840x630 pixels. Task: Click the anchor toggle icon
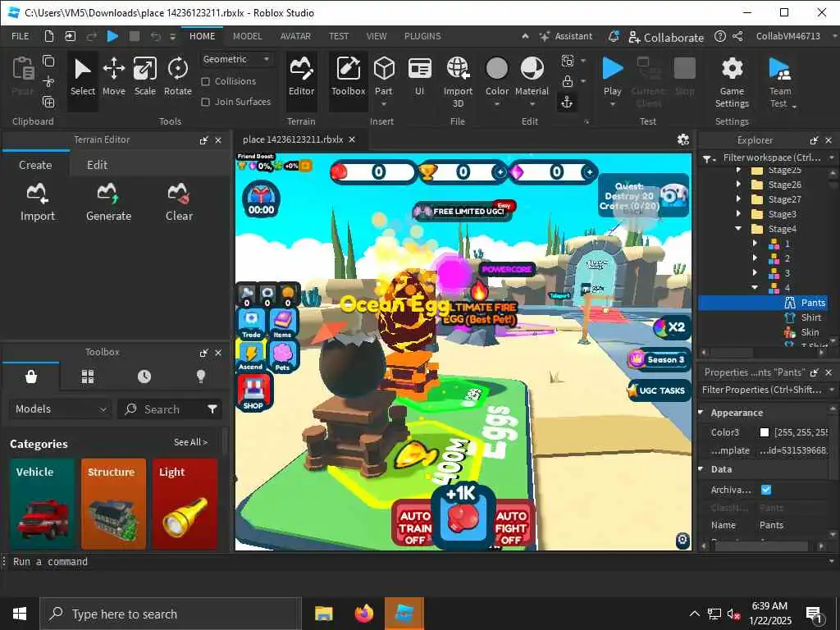click(568, 102)
